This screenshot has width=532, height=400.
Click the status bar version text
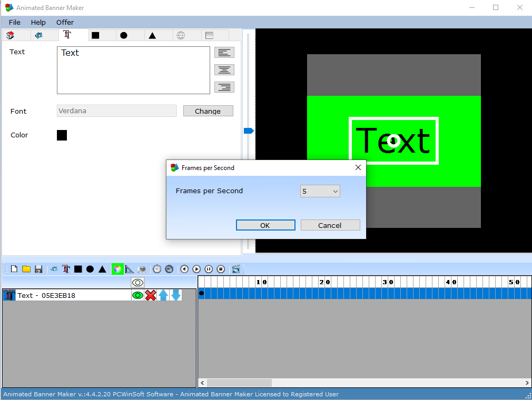[171, 394]
